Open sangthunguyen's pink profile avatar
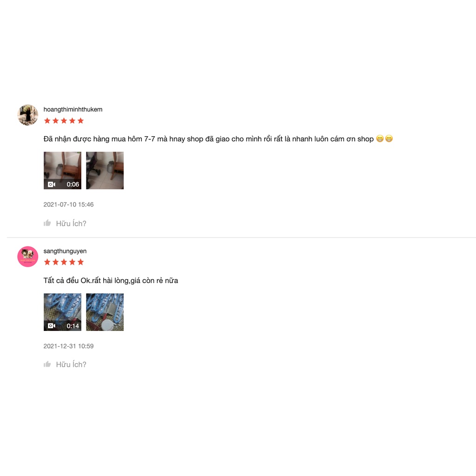 tap(27, 257)
